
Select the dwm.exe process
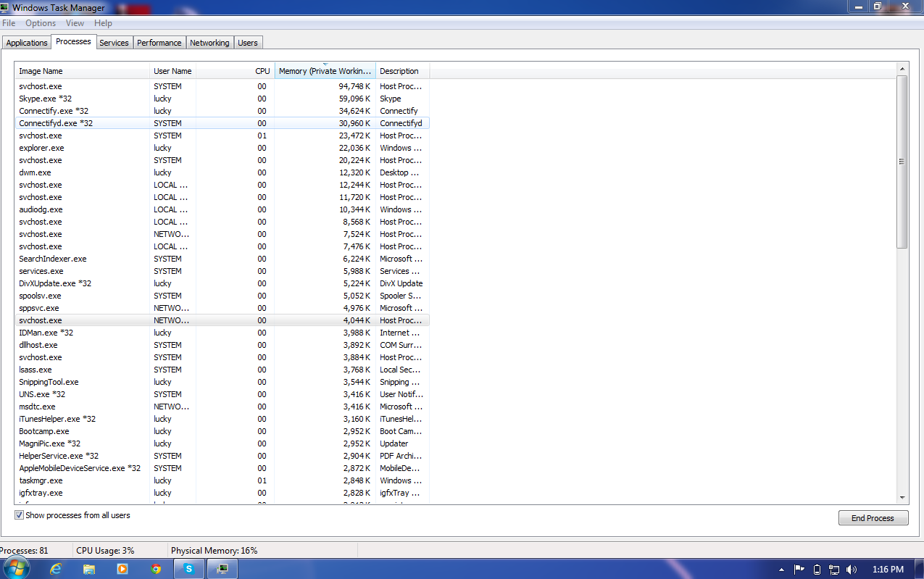click(222, 172)
